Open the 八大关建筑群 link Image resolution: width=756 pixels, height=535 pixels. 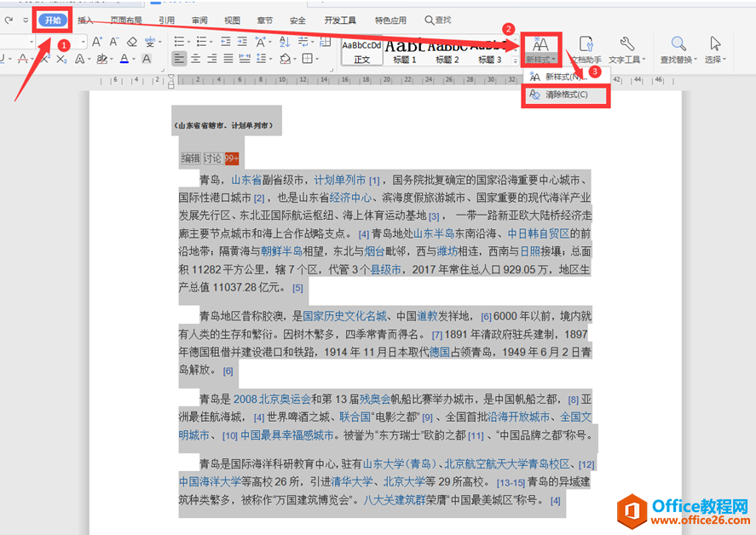point(395,500)
